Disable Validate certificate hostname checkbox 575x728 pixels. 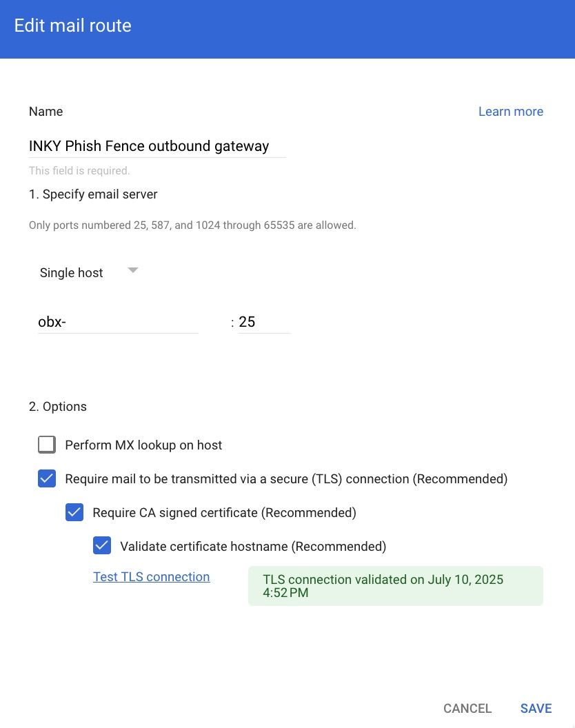click(102, 546)
